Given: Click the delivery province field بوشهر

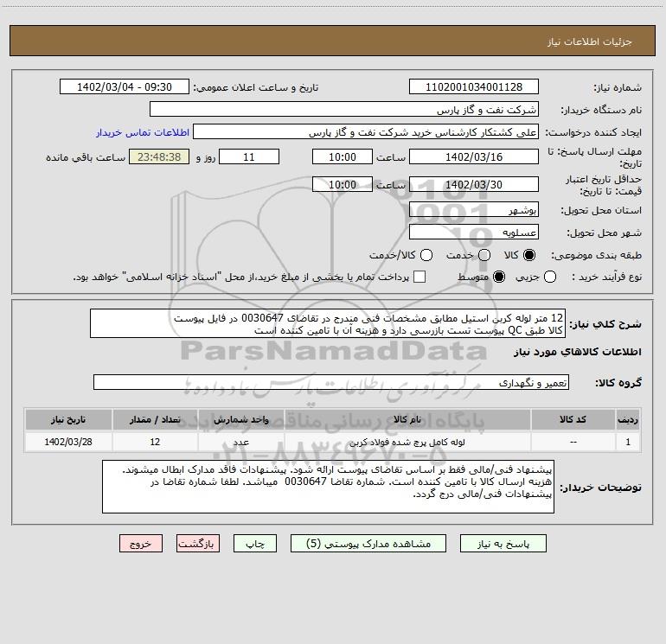Looking at the screenshot, I should pyautogui.click(x=474, y=209).
